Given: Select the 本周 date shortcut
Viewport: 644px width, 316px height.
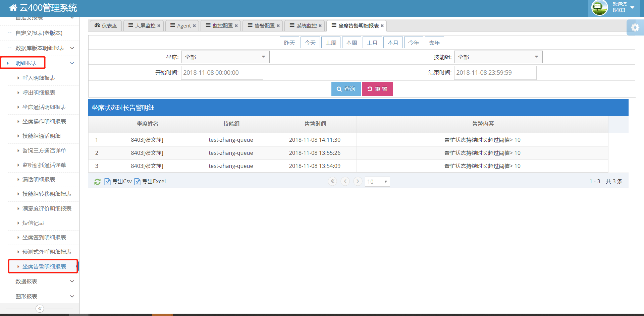Looking at the screenshot, I should (352, 43).
